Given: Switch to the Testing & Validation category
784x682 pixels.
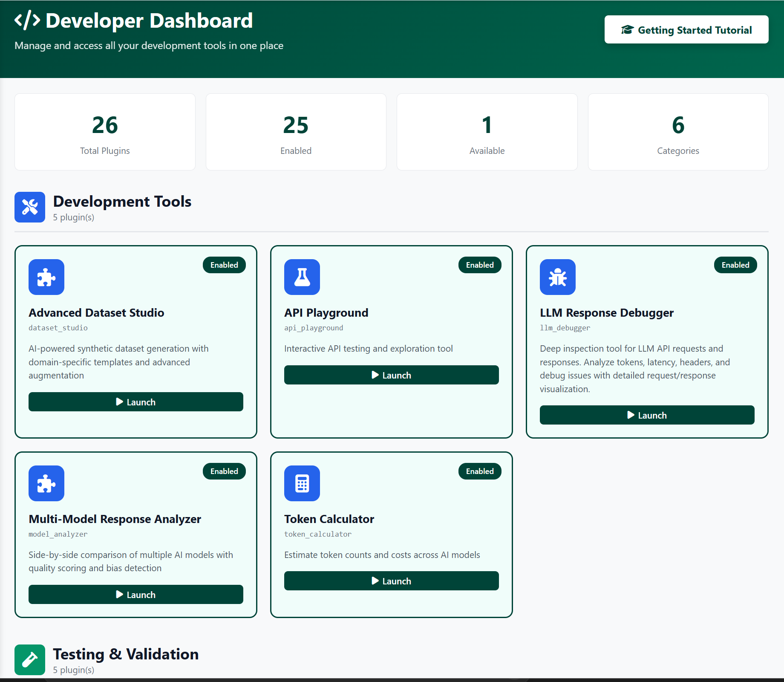Looking at the screenshot, I should click(x=125, y=654).
